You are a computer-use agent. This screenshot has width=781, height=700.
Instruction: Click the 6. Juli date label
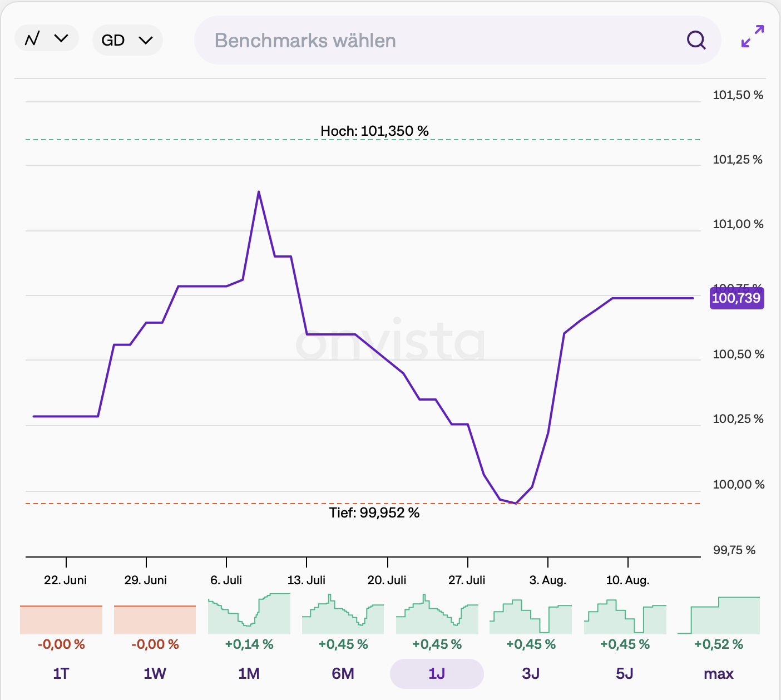click(226, 580)
